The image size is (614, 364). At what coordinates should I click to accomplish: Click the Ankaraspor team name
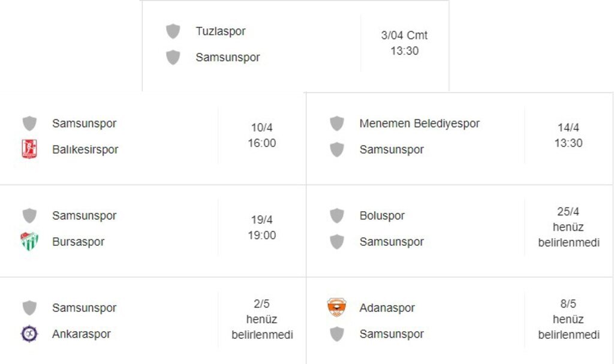coord(81,334)
